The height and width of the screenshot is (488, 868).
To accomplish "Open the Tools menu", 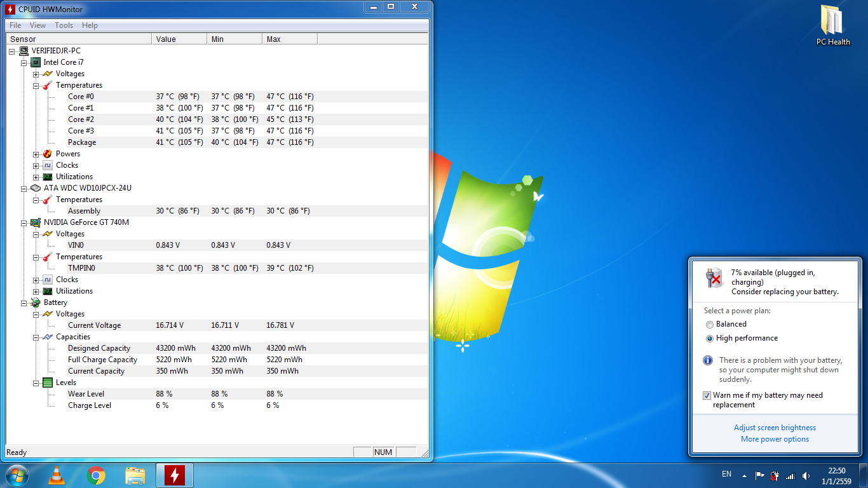I will pyautogui.click(x=64, y=25).
